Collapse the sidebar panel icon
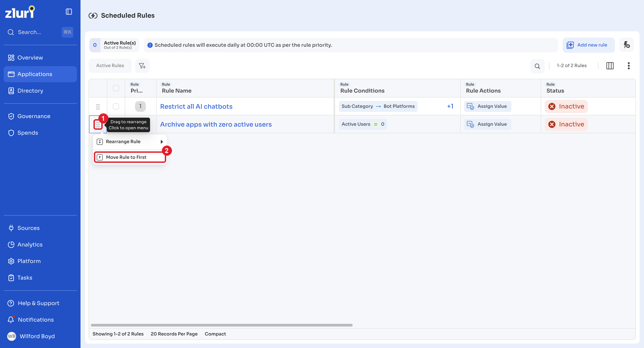 tap(69, 12)
